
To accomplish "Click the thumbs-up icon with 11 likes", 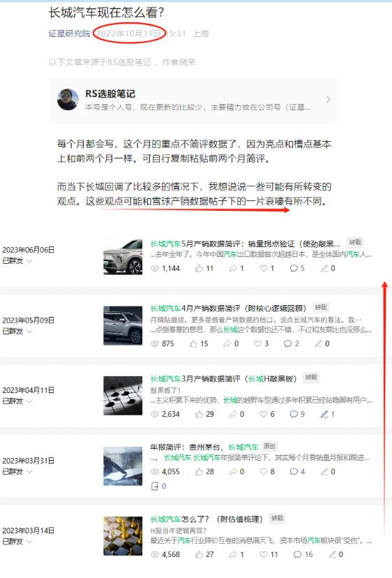I will 199,268.
